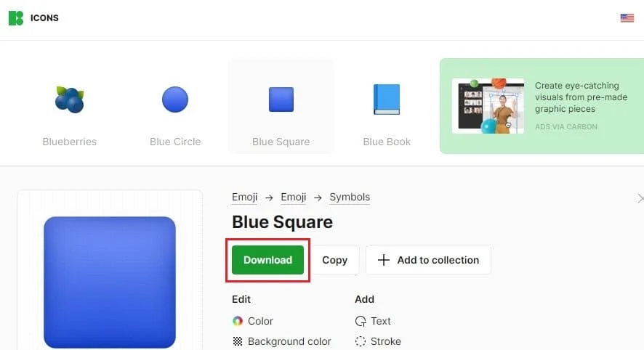Click the Carbon ad image

click(488, 106)
